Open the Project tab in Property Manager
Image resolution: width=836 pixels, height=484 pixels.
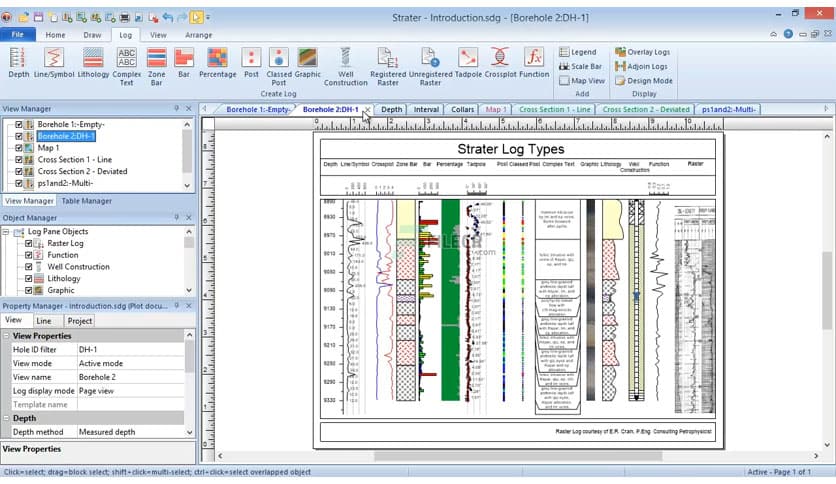coord(79,321)
